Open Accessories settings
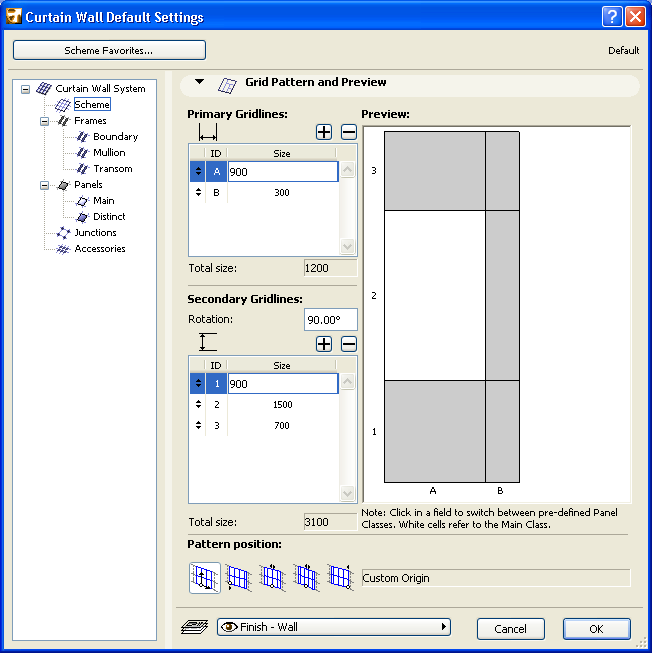The height and width of the screenshot is (653, 652). [100, 249]
